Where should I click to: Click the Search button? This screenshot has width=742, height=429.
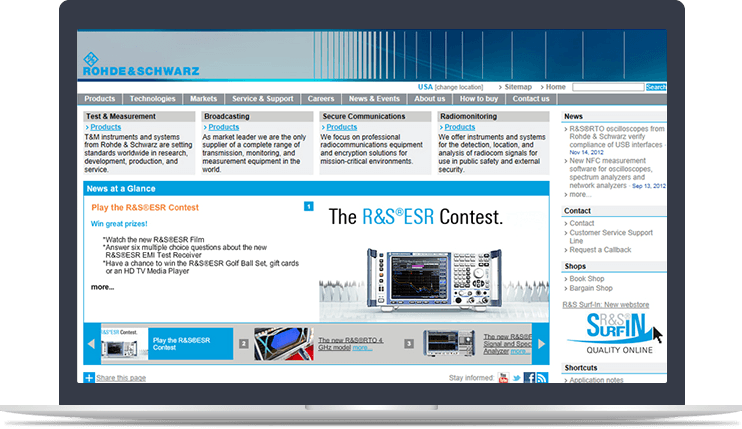[x=656, y=88]
